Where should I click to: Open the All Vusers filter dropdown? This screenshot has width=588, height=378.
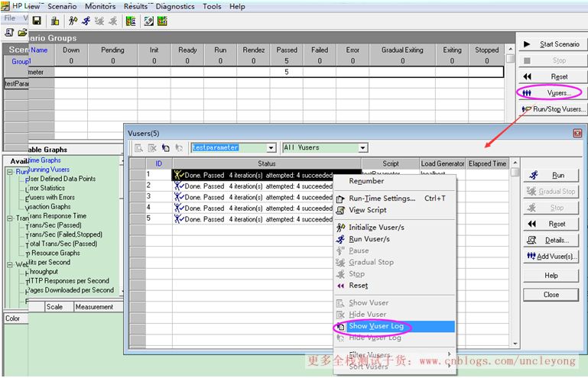tap(362, 148)
